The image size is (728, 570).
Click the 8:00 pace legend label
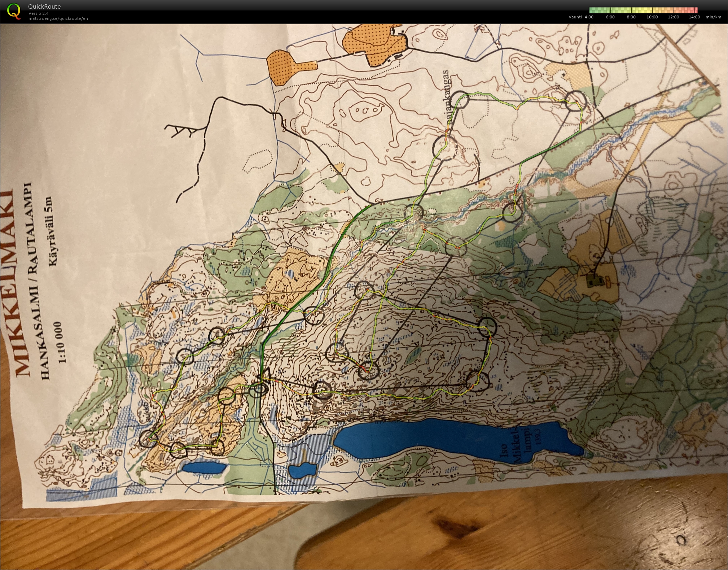tap(631, 17)
